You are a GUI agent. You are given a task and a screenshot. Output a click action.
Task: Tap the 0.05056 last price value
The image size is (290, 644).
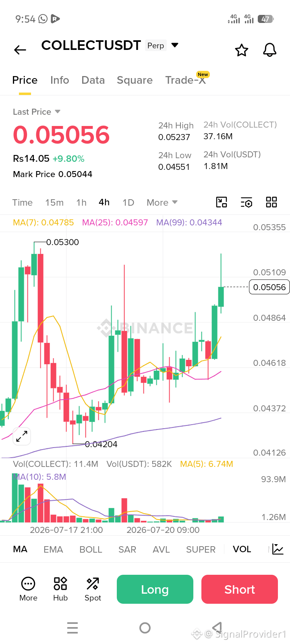click(x=61, y=135)
